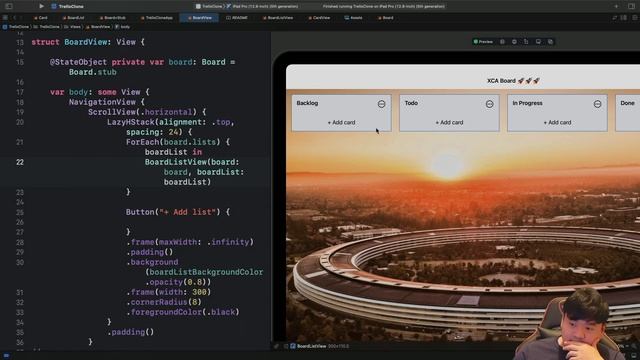The height and width of the screenshot is (360, 640).
Task: Click the boardListBackgroundColor identifier
Action: [x=206, y=272]
